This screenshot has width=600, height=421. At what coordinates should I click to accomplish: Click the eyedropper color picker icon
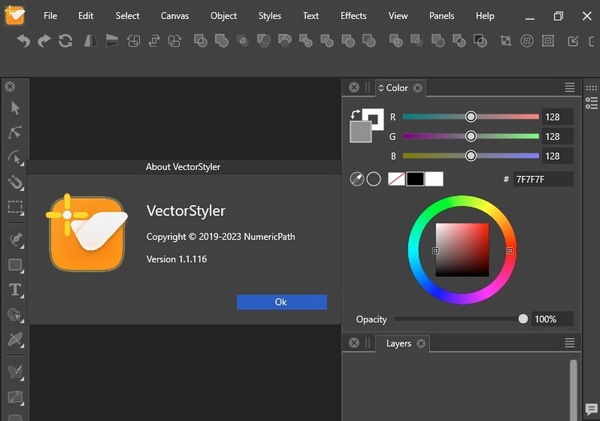[x=357, y=179]
